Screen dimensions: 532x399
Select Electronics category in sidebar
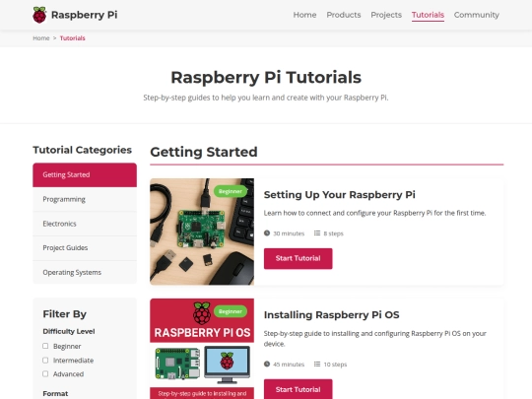click(85, 224)
